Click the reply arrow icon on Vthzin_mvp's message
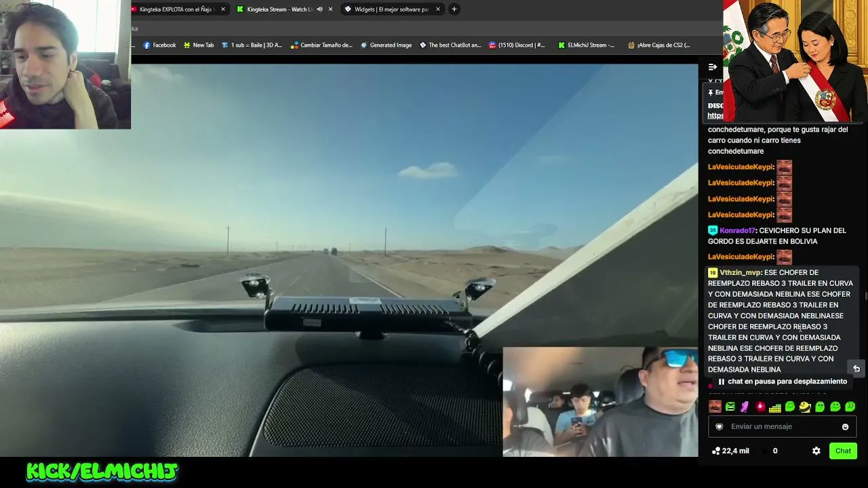The height and width of the screenshot is (488, 868). 856,369
